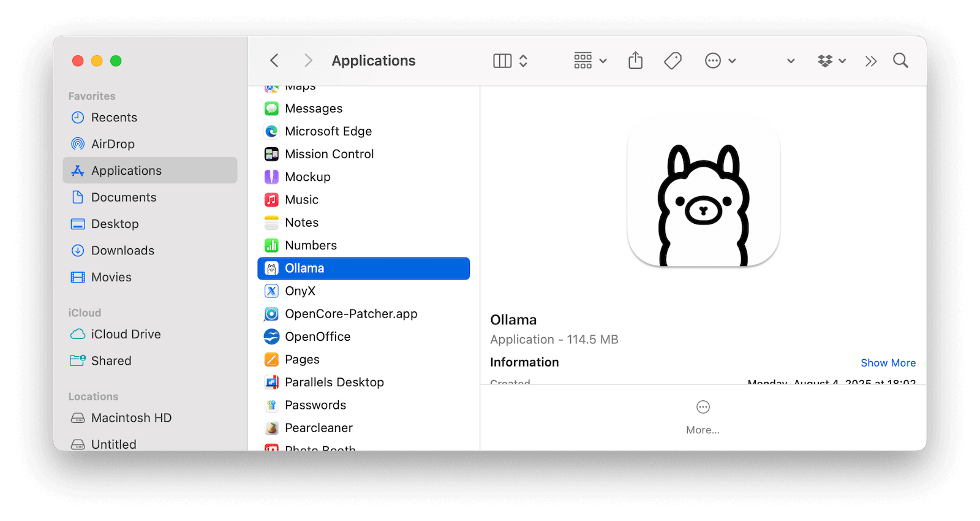Open the view switcher up-down arrows
The image size is (980, 521).
click(x=523, y=61)
